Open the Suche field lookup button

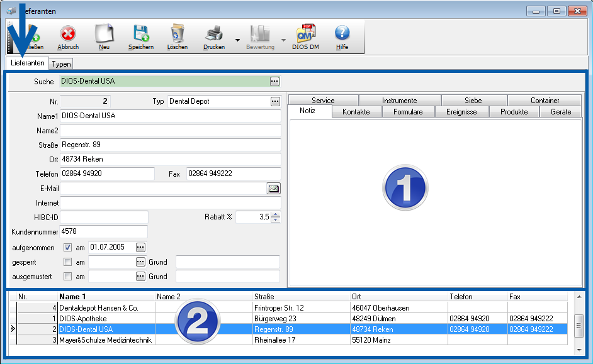point(274,81)
